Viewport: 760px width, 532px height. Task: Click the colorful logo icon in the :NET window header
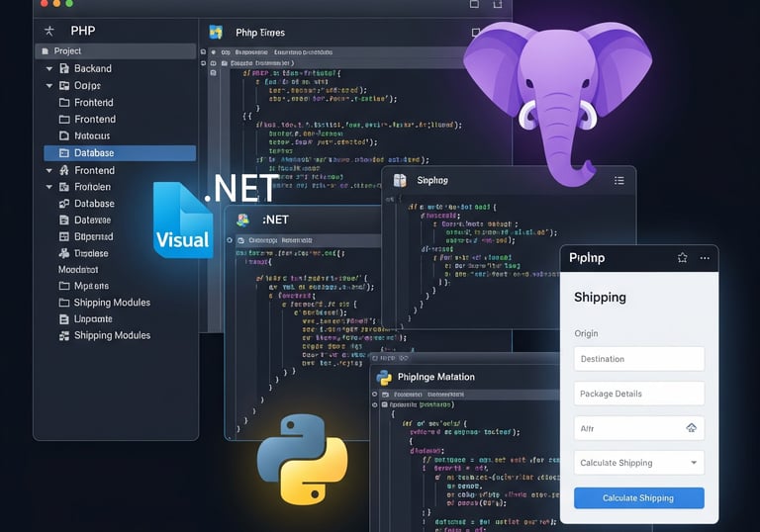[242, 220]
